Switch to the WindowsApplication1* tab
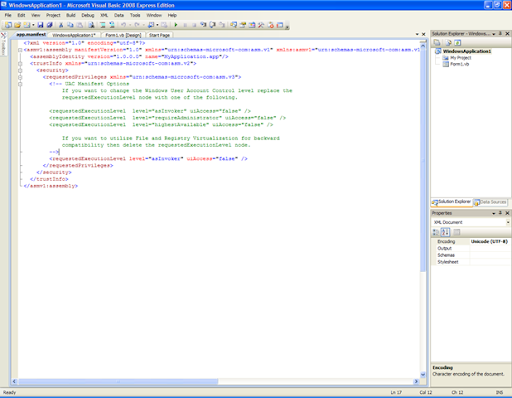Screen dimensions: 512x398 (74, 35)
